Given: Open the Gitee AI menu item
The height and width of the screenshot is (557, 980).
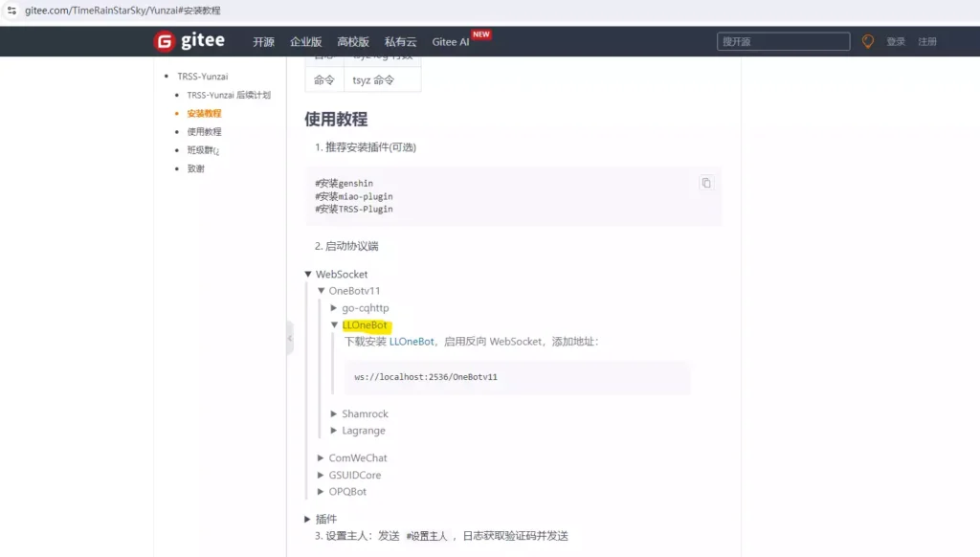Looking at the screenshot, I should (x=451, y=42).
